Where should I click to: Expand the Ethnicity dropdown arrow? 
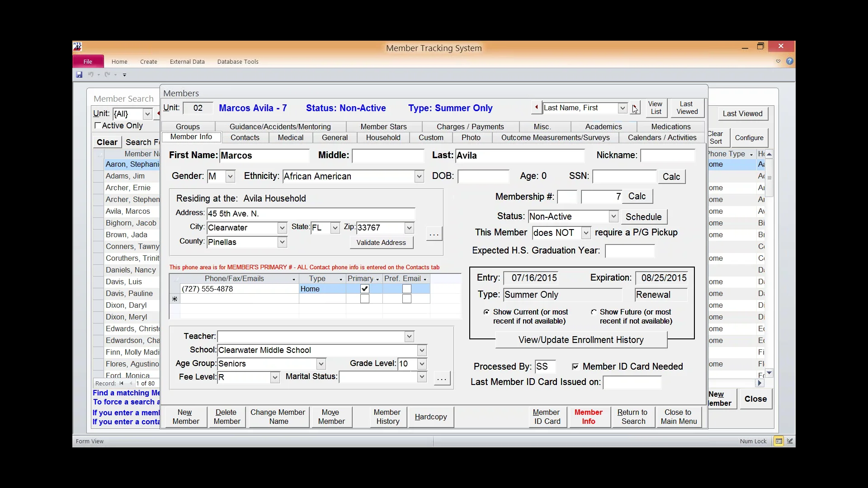click(x=419, y=176)
